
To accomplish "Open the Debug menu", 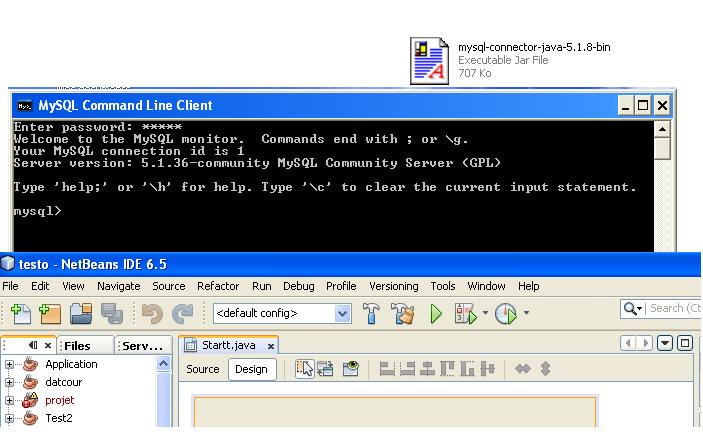I will click(x=299, y=286).
